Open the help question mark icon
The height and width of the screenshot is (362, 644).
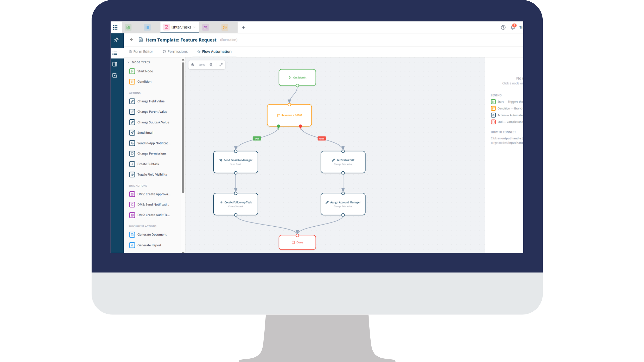pos(503,27)
